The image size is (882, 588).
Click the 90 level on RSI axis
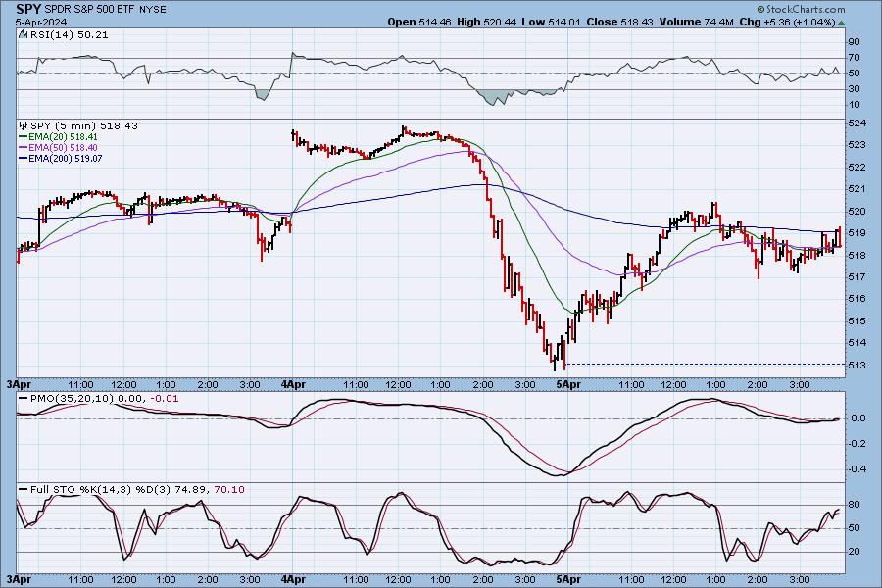point(854,41)
